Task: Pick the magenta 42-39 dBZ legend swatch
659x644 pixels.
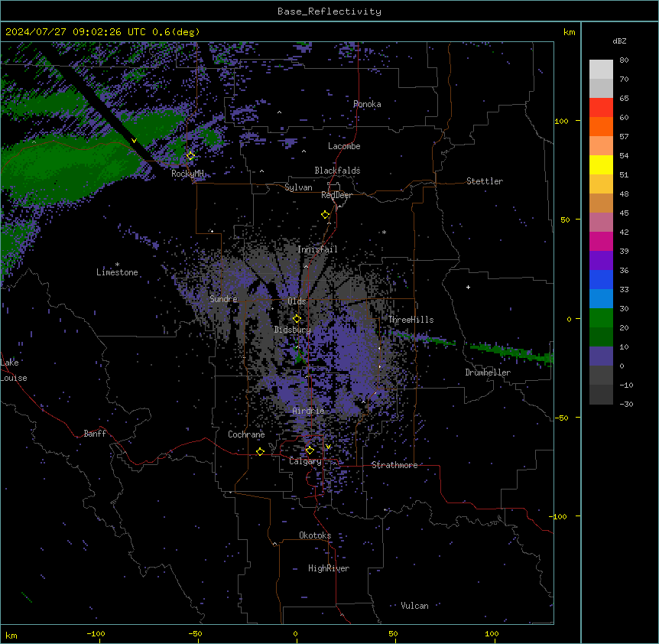Action: pos(601,241)
